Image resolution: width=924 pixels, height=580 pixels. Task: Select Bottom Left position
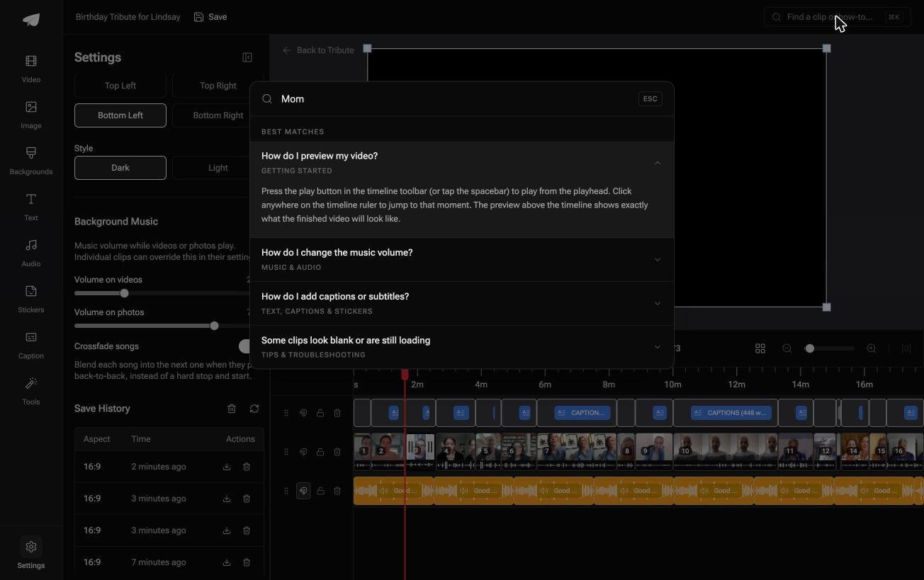(120, 115)
